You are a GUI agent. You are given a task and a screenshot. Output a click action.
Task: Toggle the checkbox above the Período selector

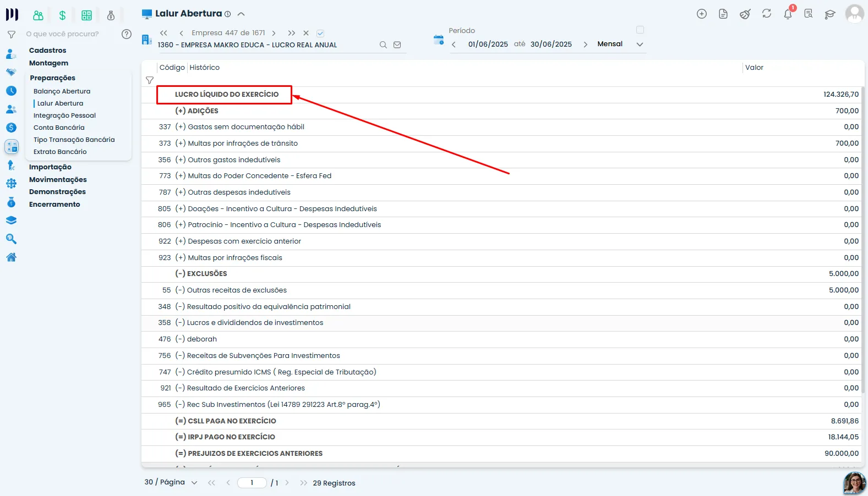(x=640, y=30)
